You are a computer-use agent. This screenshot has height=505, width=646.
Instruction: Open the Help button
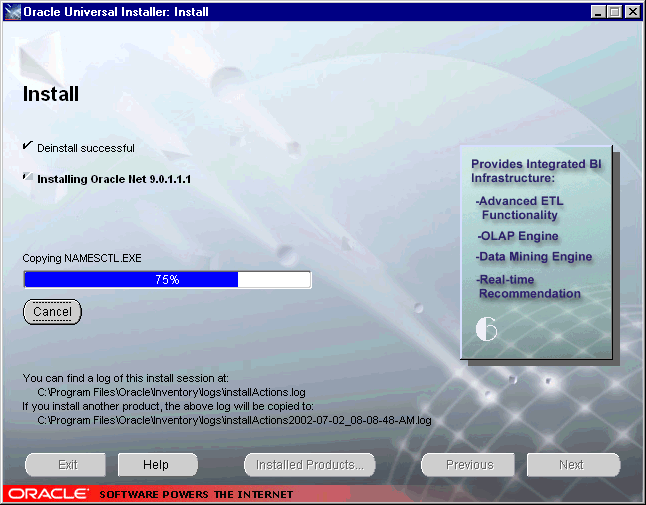157,465
